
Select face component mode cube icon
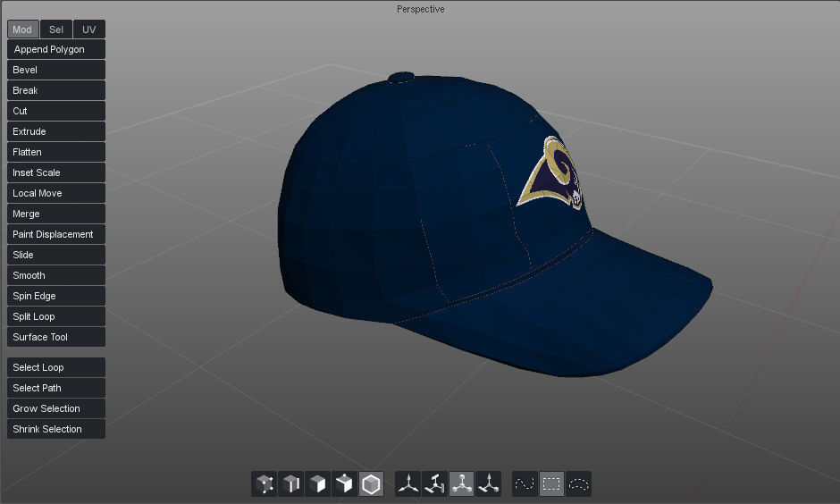click(x=317, y=483)
